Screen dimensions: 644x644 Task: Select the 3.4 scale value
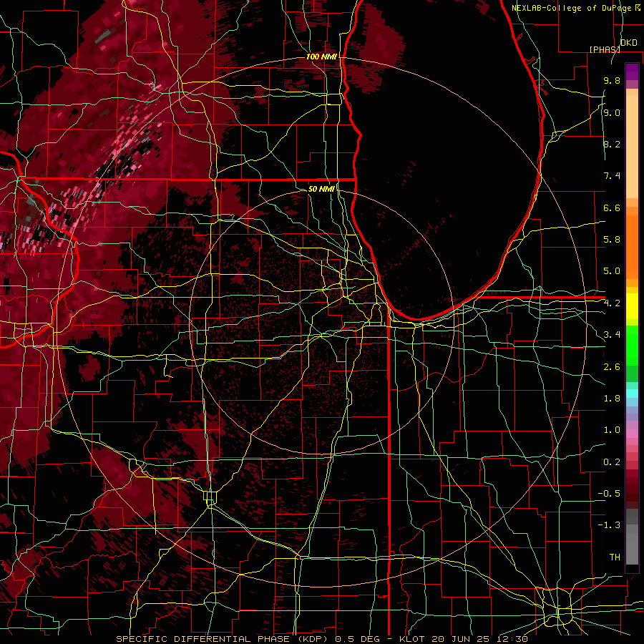[612, 335]
